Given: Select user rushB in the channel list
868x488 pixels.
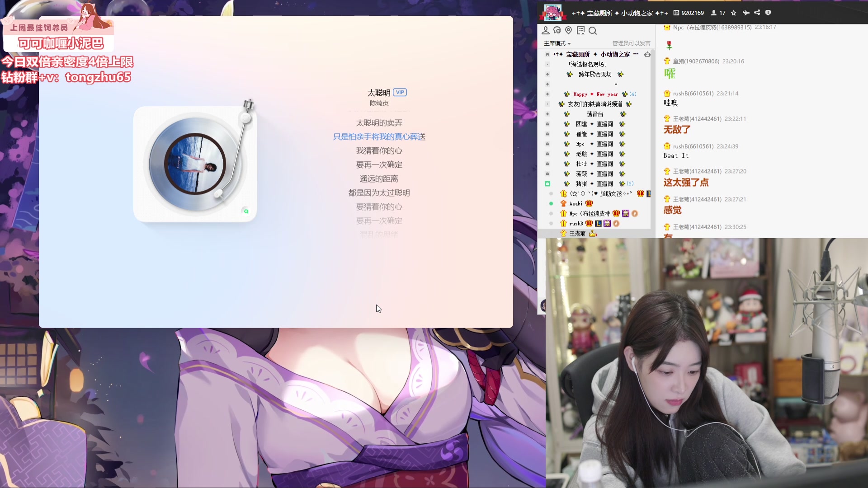Looking at the screenshot, I should (x=576, y=223).
